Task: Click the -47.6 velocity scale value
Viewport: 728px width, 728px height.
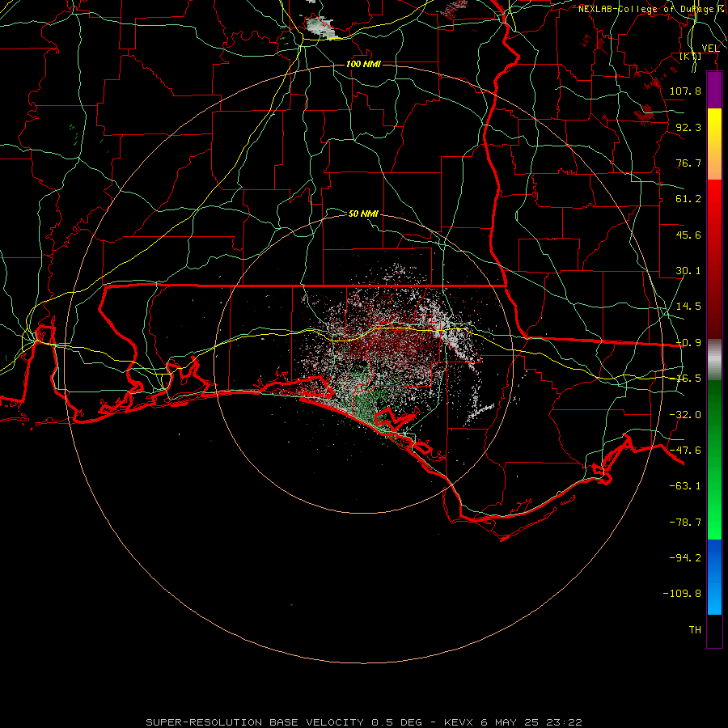Action: (685, 451)
